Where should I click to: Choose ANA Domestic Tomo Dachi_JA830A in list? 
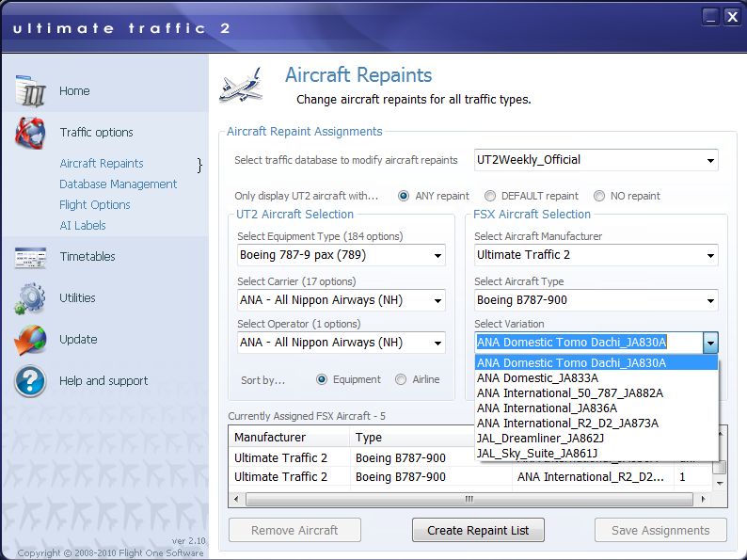(x=596, y=362)
